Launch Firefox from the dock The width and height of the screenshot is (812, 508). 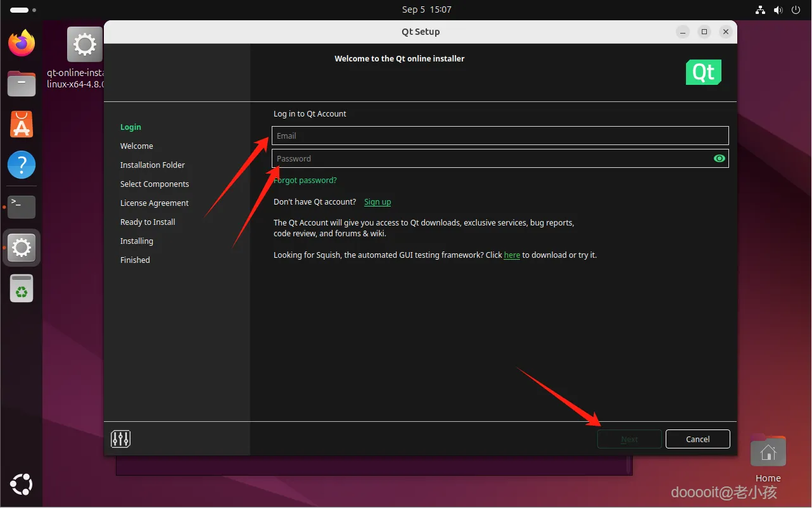[22, 43]
